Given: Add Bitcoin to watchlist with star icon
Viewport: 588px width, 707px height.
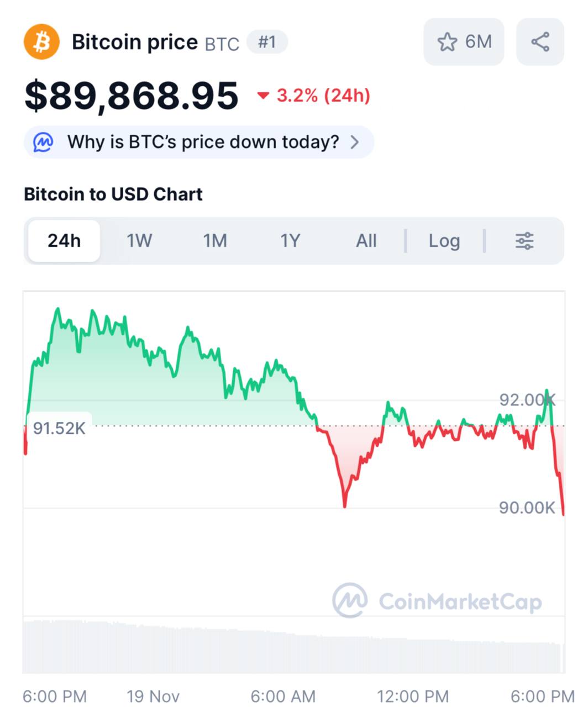Looking at the screenshot, I should tap(447, 42).
